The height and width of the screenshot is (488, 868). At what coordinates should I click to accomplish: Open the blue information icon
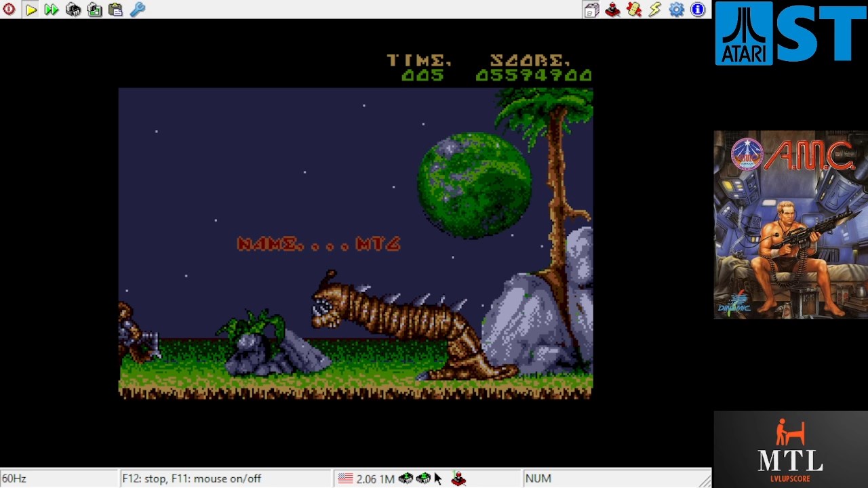698,9
